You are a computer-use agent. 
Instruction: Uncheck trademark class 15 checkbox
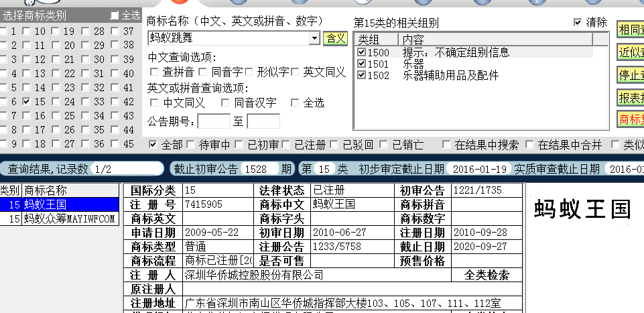(x=27, y=101)
